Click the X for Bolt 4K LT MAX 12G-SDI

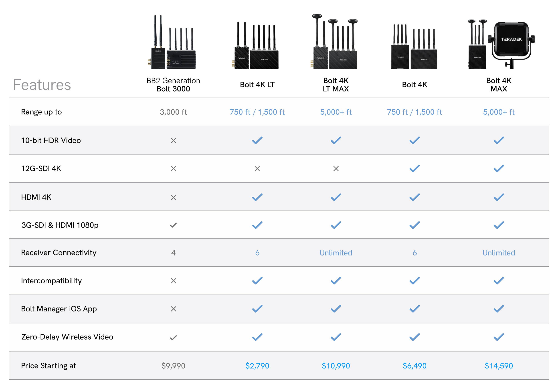pyautogui.click(x=336, y=168)
